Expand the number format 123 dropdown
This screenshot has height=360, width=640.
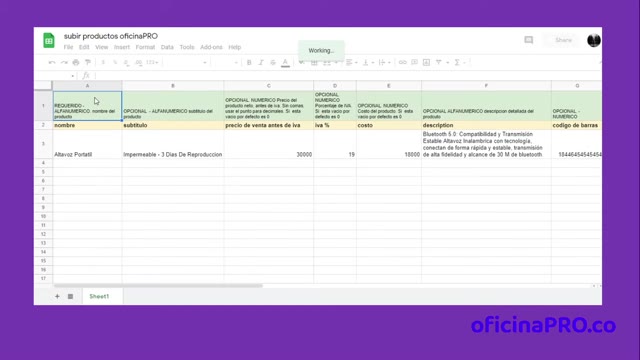coord(152,62)
